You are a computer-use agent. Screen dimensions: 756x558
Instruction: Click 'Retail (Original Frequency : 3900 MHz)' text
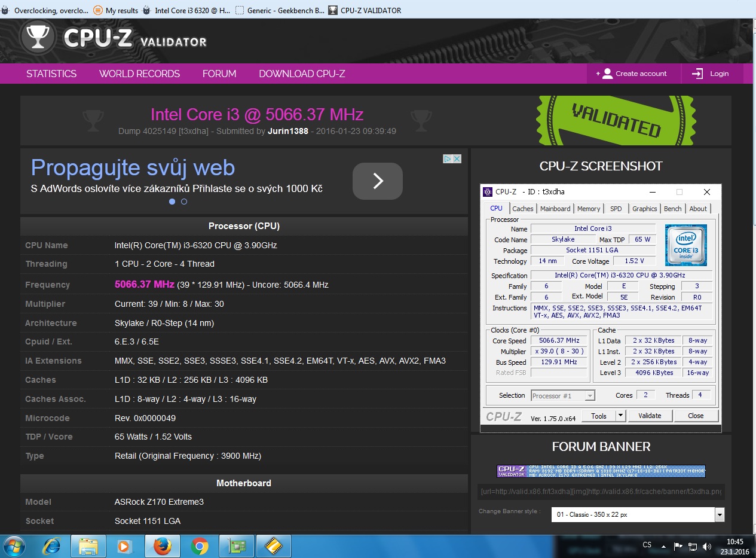pyautogui.click(x=188, y=456)
